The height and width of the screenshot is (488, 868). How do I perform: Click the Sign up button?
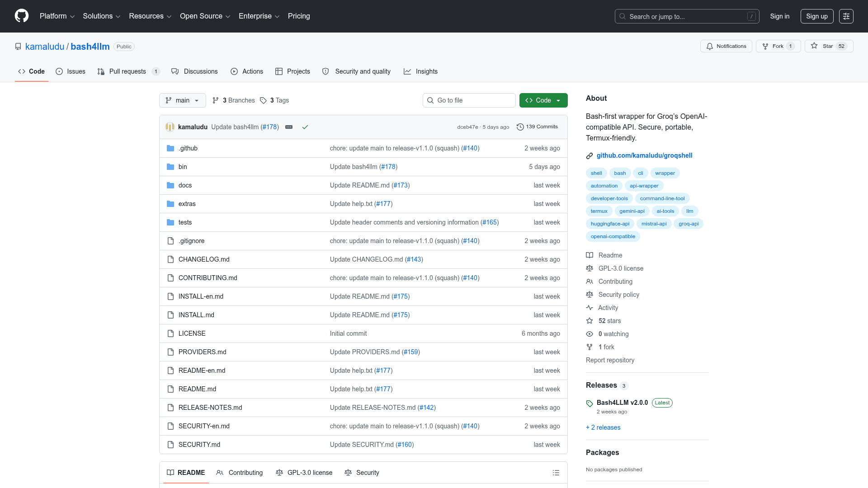pos(817,16)
